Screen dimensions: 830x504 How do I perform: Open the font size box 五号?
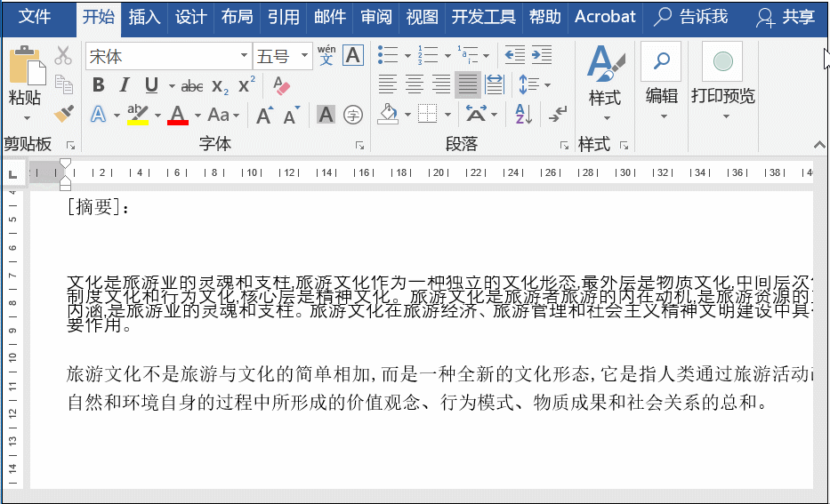(283, 55)
